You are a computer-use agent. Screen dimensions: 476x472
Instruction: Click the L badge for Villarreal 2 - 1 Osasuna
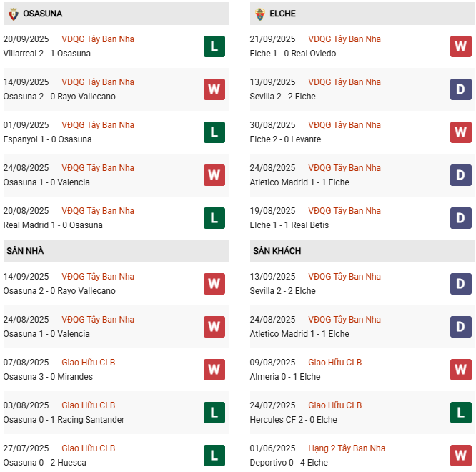point(214,46)
